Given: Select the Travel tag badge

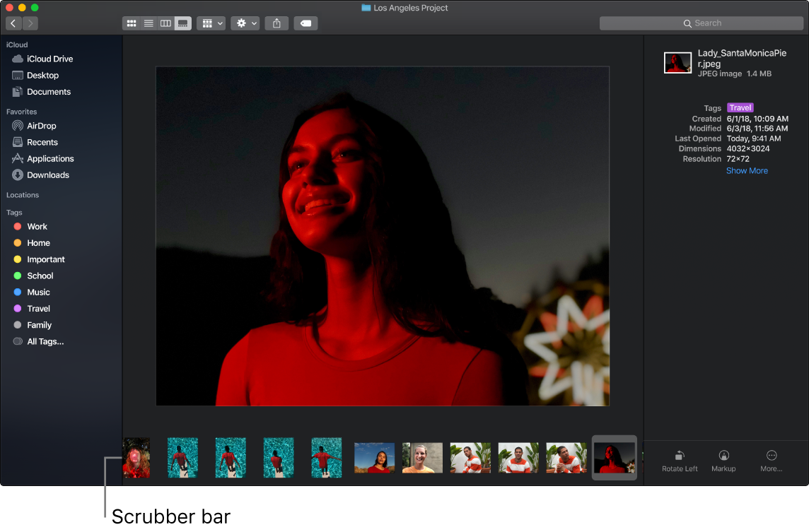Looking at the screenshot, I should tap(740, 107).
